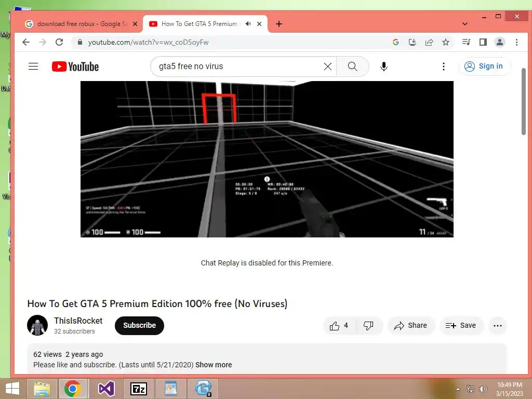Open the video's more actions ellipsis

498,326
